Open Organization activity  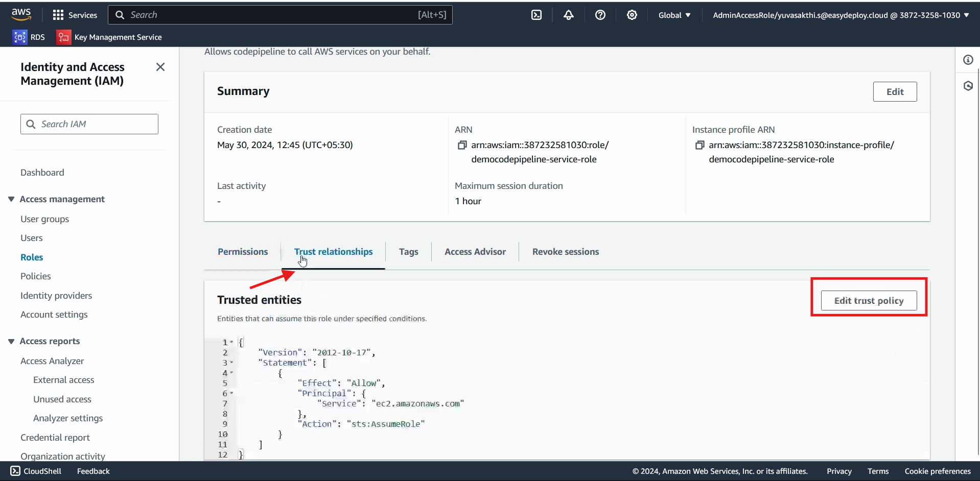[x=63, y=456]
